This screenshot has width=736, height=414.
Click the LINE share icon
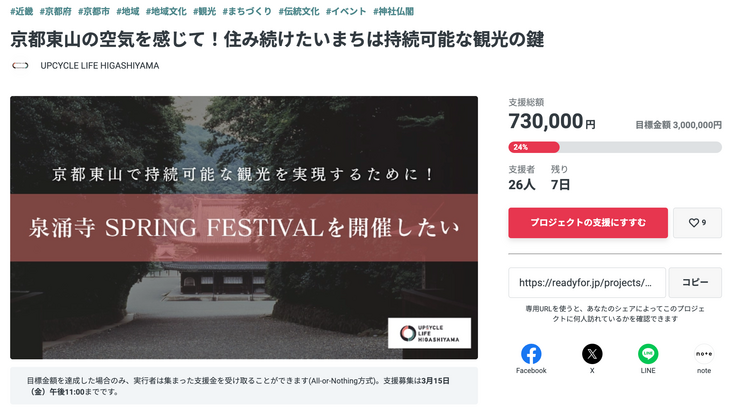[x=648, y=354]
